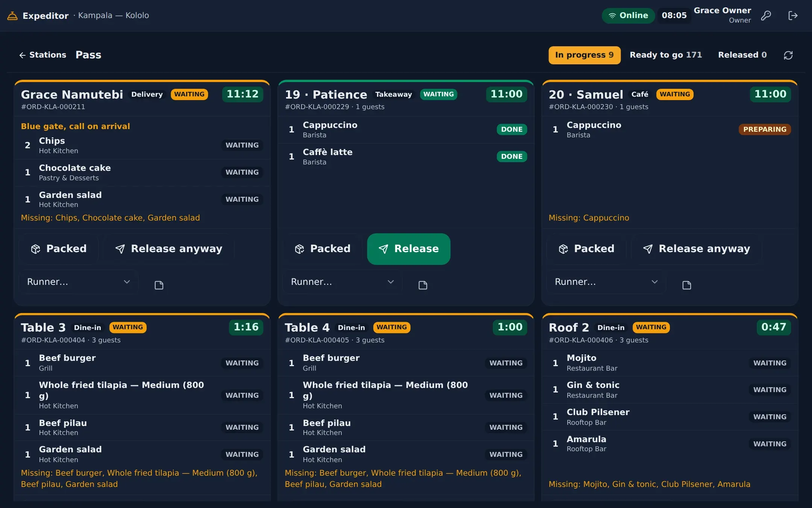The image size is (812, 508).
Task: Click Missing: Cappuccino warning text
Action: 589,218
